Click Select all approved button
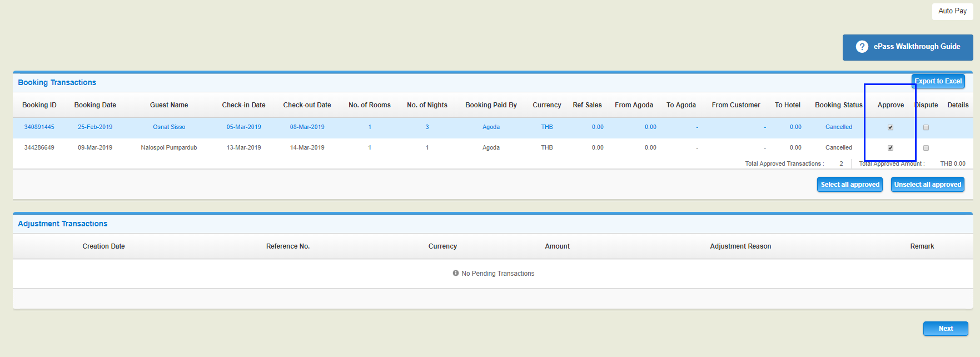This screenshot has height=357, width=980. pos(849,185)
